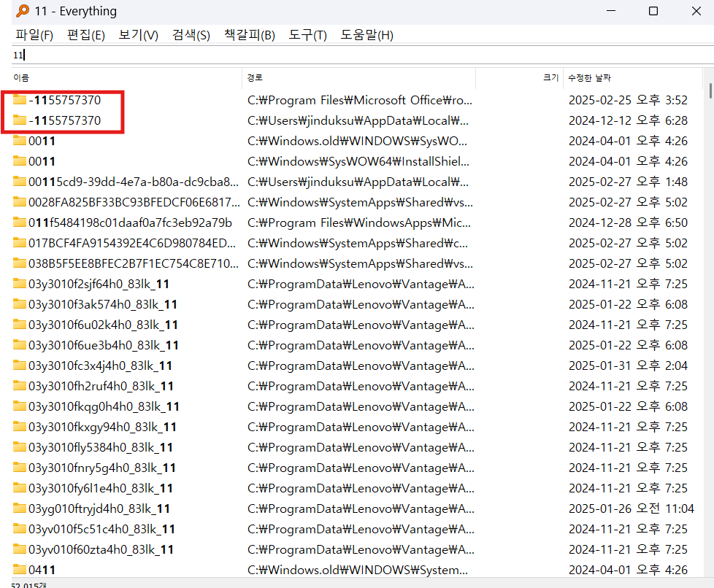714x588 pixels.
Task: Click the status bar result count 52,015개
Action: click(x=28, y=585)
